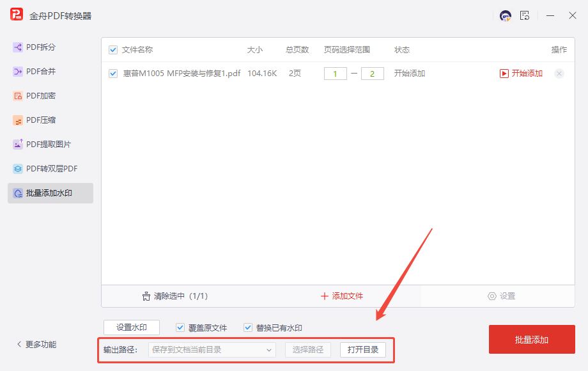The width and height of the screenshot is (588, 371).
Task: Click the 状态 column header
Action: [402, 50]
